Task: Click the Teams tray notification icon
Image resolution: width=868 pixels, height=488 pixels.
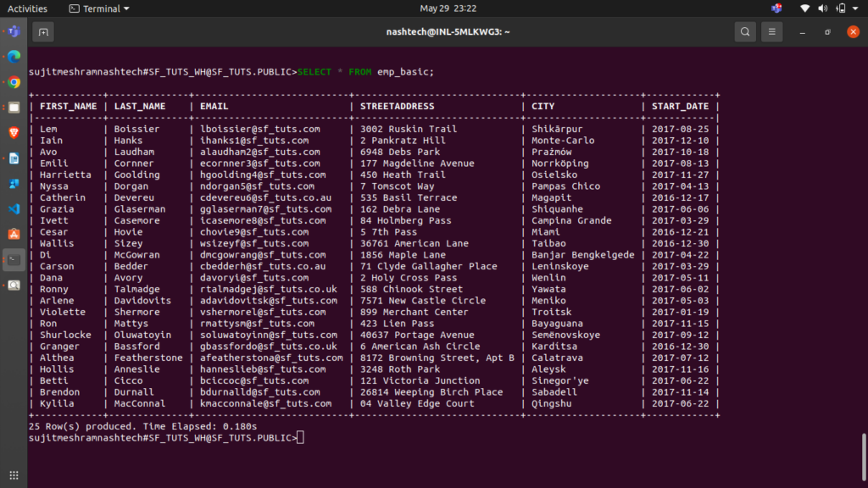Action: 776,8
